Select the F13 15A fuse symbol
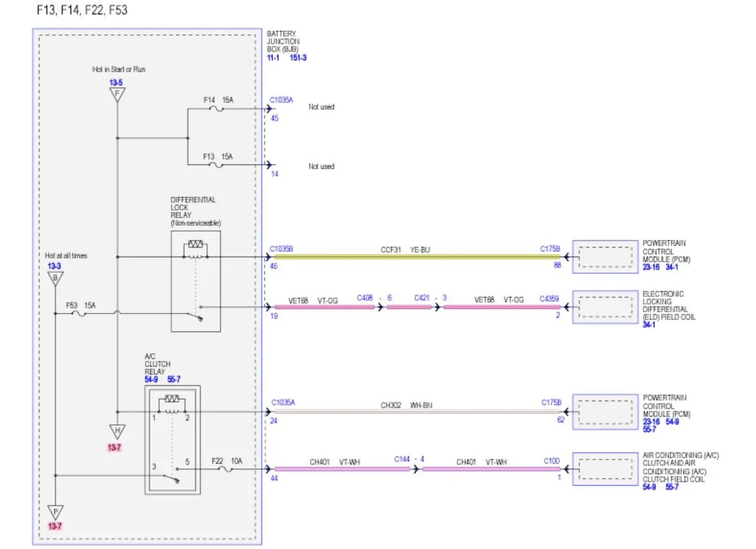 tap(216, 165)
